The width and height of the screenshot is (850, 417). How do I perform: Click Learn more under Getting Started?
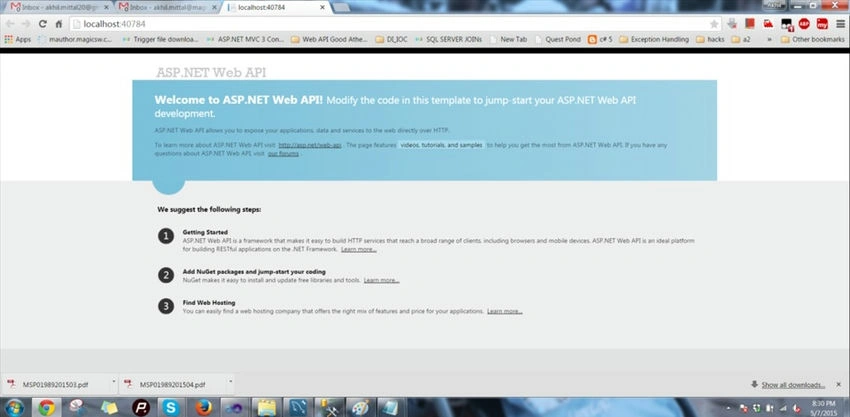coord(358,249)
